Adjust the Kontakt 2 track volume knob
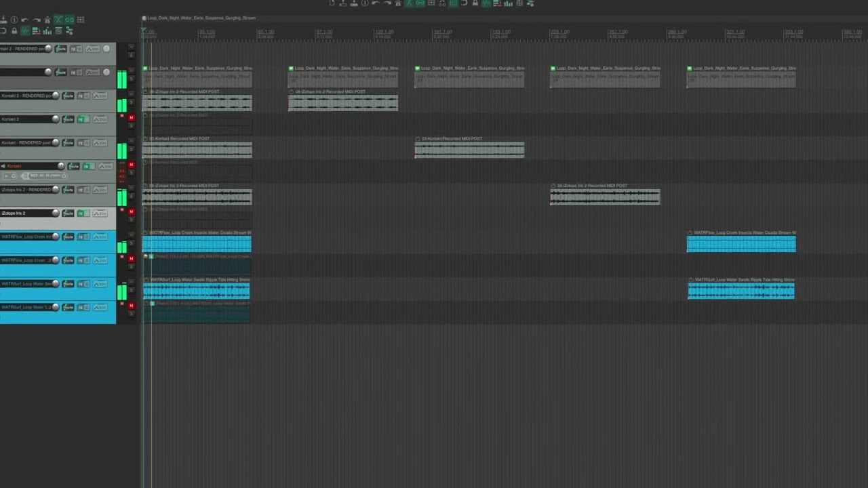This screenshot has height=488, width=868. [56, 119]
